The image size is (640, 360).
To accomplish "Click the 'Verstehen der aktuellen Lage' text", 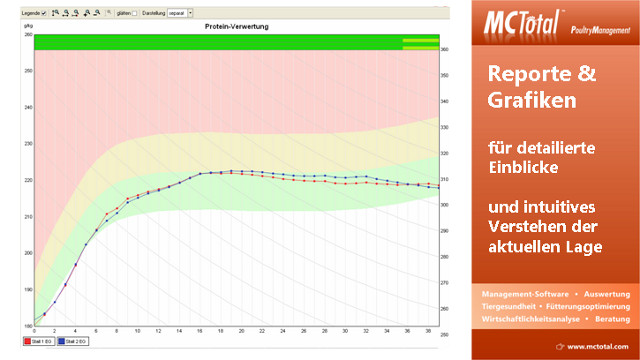I will (x=545, y=237).
